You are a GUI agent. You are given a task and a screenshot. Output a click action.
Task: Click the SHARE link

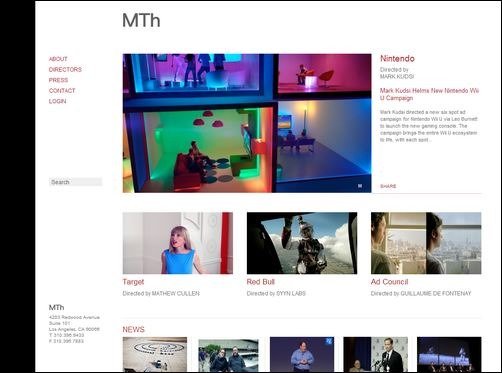pos(388,186)
